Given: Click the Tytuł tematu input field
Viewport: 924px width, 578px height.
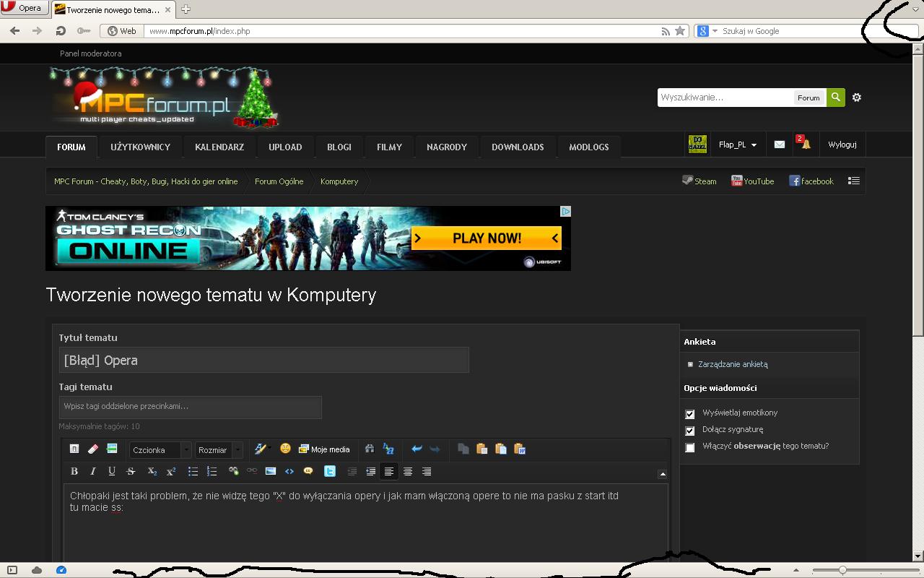Looking at the screenshot, I should tap(264, 360).
